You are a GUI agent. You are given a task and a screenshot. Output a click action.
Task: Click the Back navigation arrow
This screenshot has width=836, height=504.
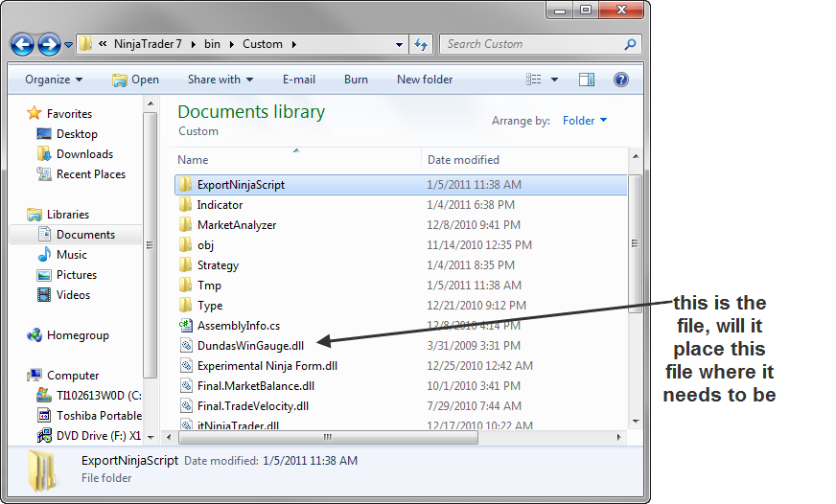22,44
